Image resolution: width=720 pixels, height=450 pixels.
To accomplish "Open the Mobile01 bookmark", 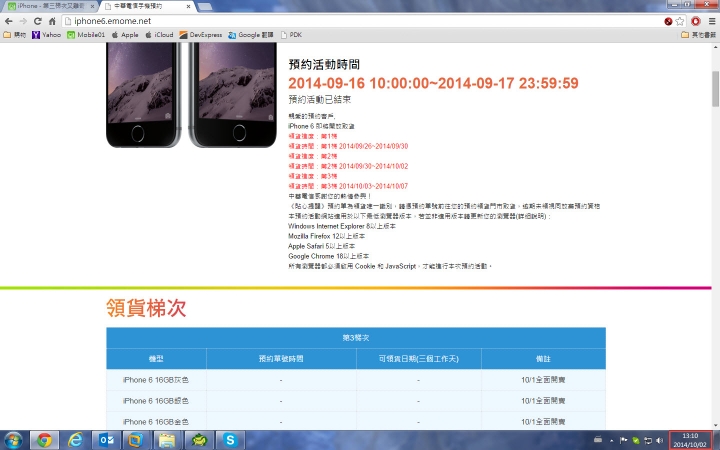I will [x=86, y=35].
